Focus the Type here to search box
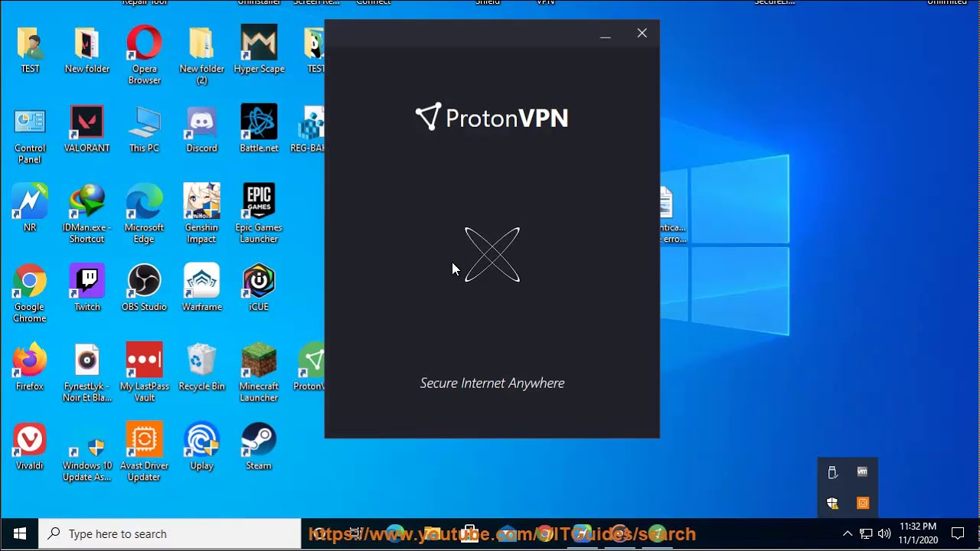980x551 pixels. coord(170,534)
